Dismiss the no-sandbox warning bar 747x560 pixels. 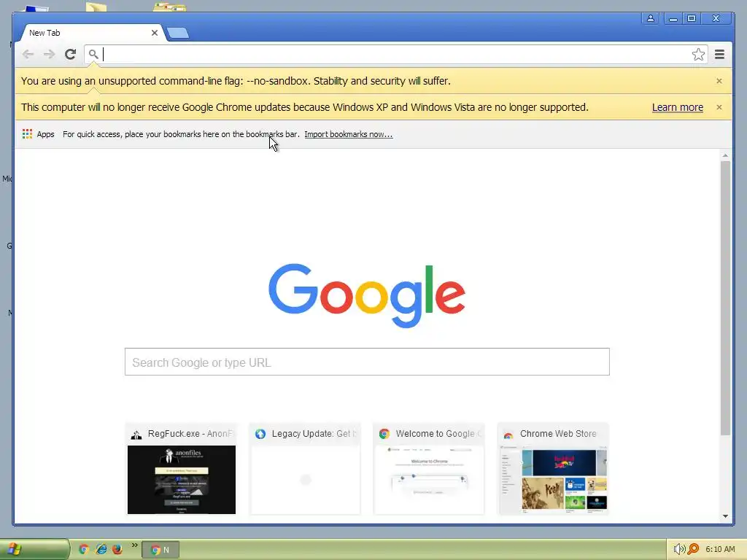pyautogui.click(x=719, y=81)
